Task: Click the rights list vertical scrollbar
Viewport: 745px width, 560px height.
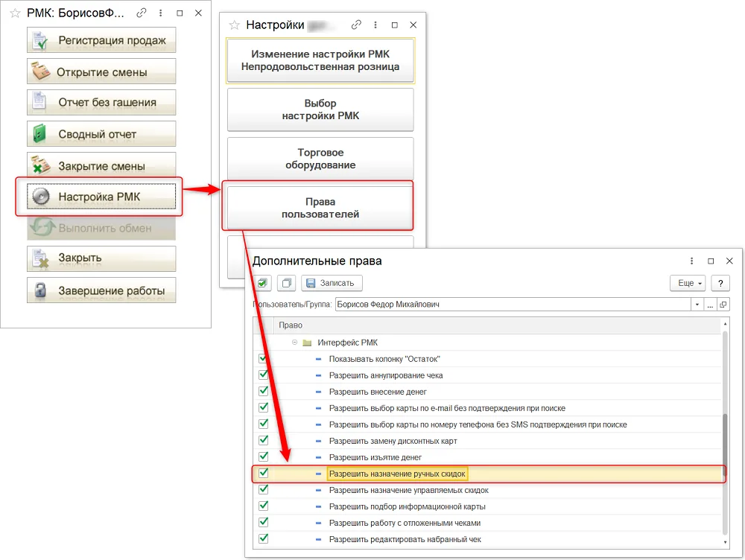Action: pos(725,432)
